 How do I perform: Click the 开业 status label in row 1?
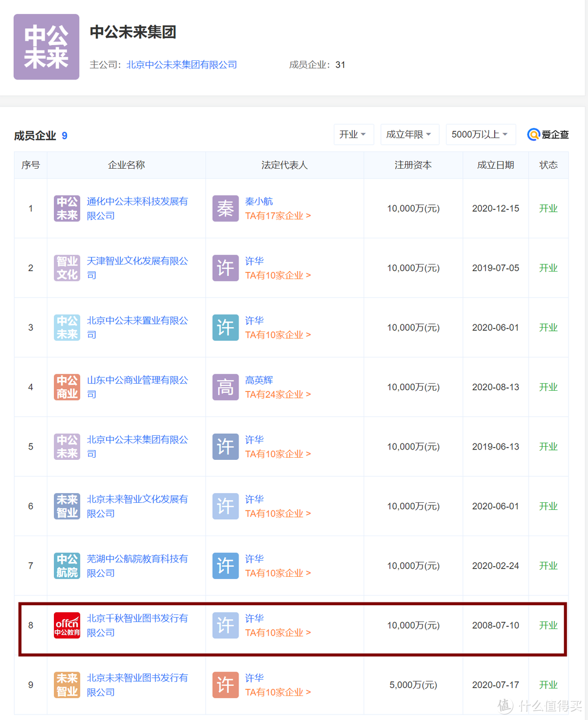(x=548, y=208)
